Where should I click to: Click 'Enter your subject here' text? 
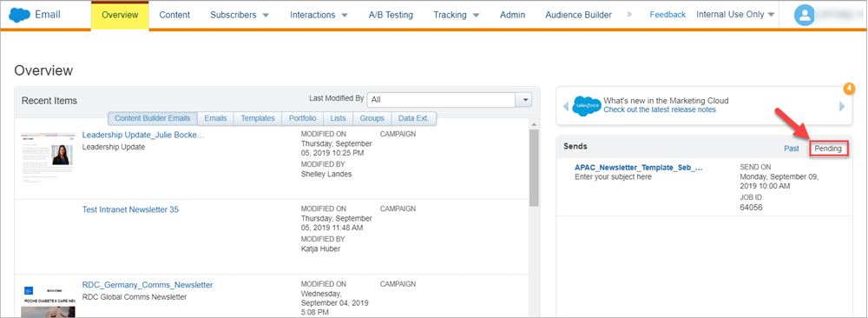(614, 177)
